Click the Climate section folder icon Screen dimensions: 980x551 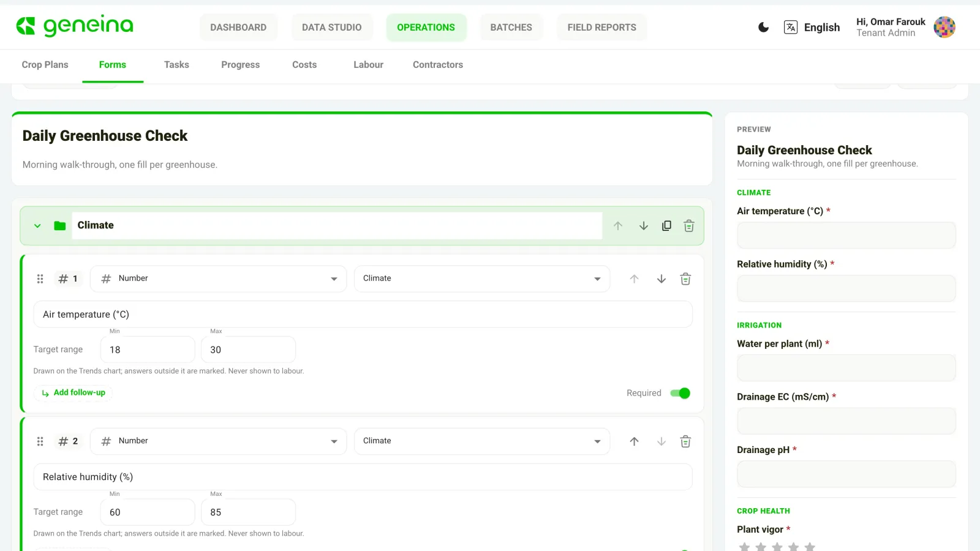[x=59, y=226]
